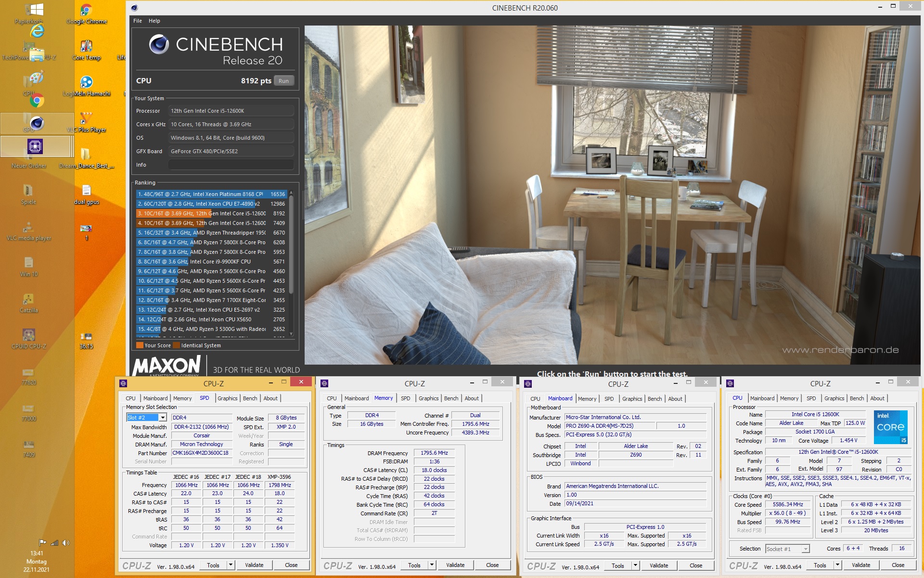Switch to Graphics tab in SPD CPU-Z window

tap(227, 398)
